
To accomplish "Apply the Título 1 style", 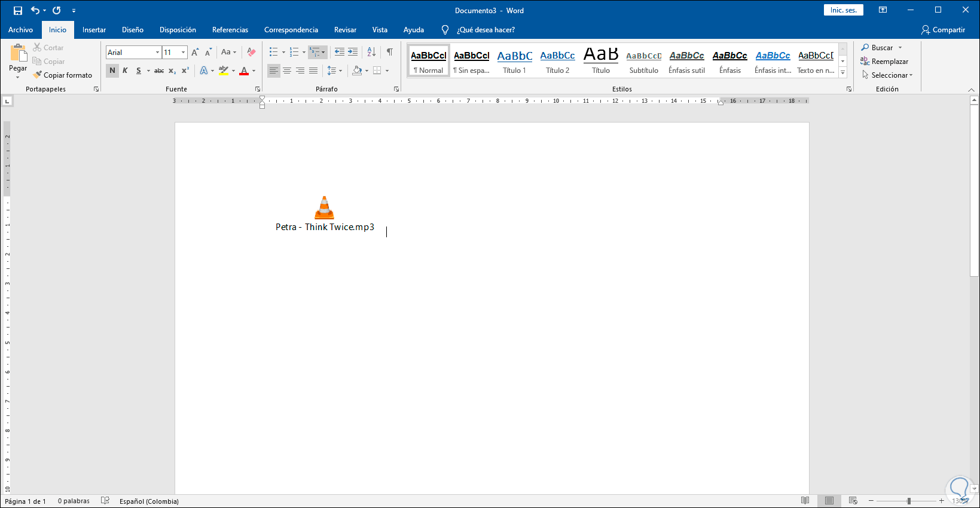I will pos(515,61).
